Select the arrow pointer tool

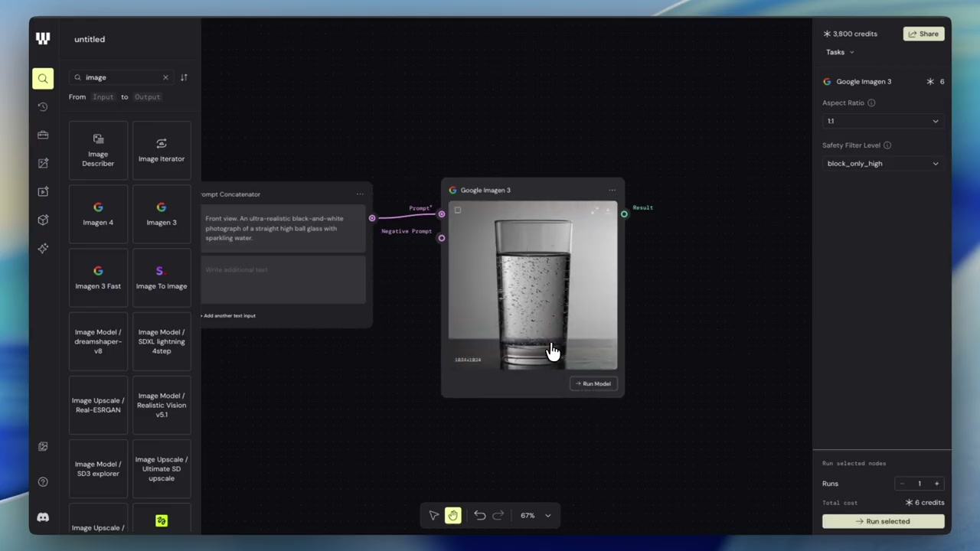[434, 515]
